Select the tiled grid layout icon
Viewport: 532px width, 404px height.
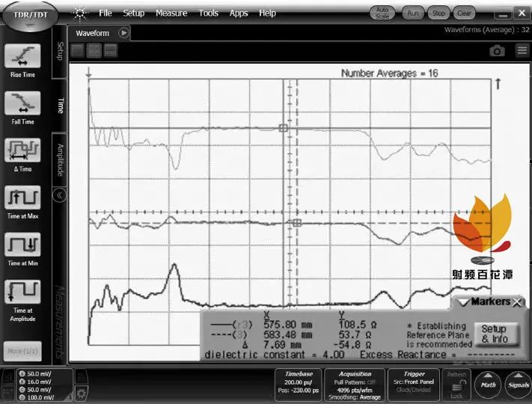click(94, 51)
